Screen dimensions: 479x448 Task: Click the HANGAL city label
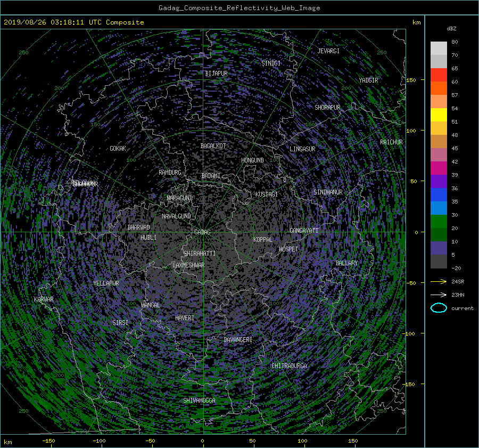click(151, 305)
